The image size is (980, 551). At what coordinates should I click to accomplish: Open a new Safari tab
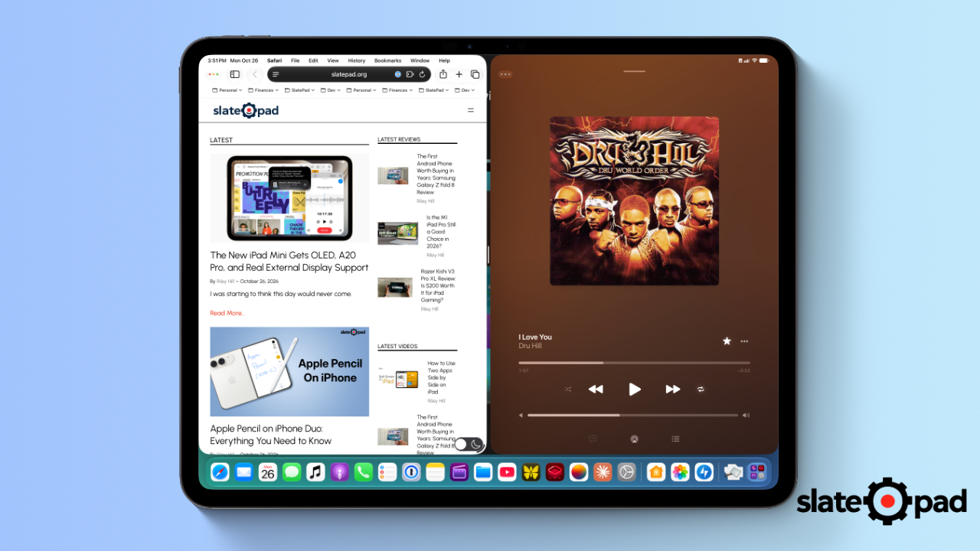click(x=459, y=74)
